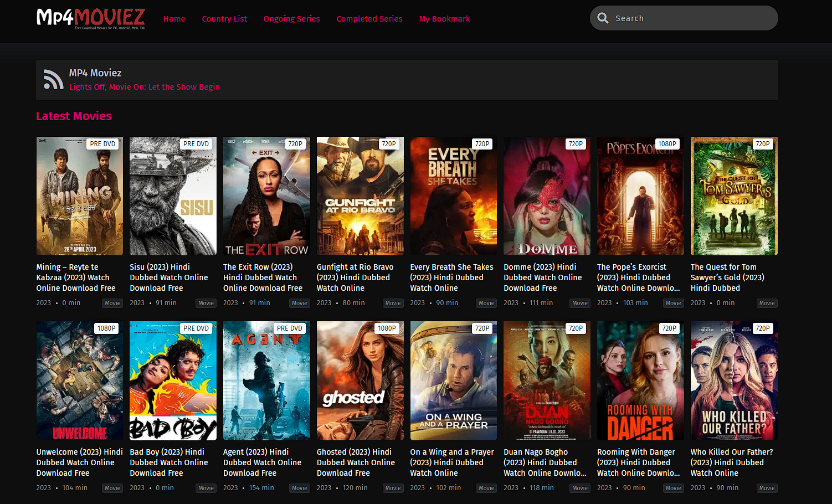Open the Duan Nago Bogho poster

(547, 381)
